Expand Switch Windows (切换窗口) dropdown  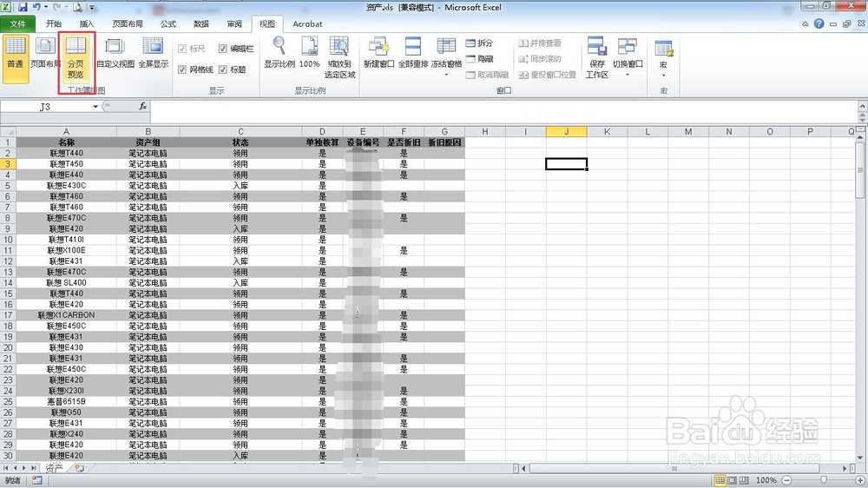628,74
